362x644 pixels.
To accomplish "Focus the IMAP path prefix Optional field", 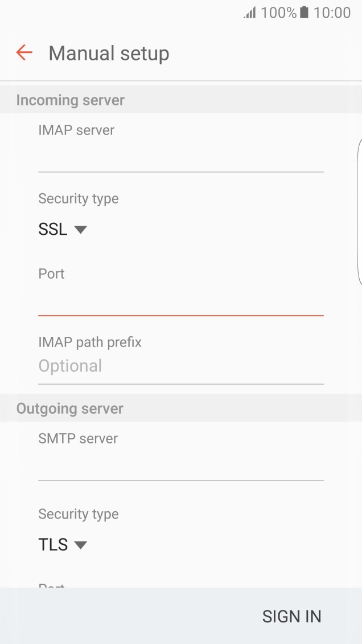I will pos(180,366).
